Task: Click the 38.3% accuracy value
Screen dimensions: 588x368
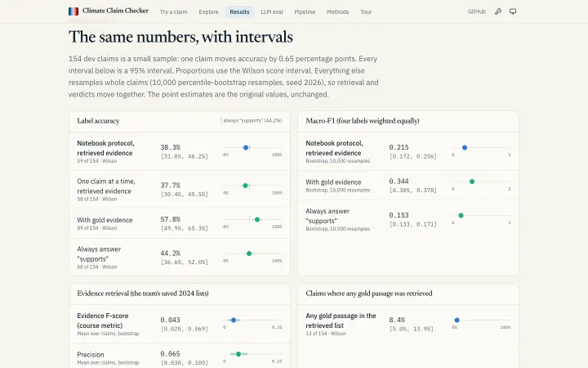Action: click(170, 147)
